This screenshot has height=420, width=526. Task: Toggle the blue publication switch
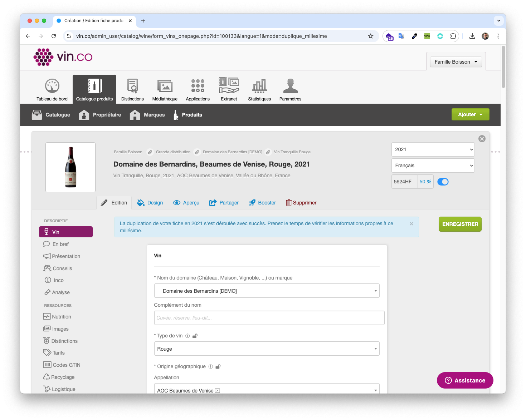[443, 182]
